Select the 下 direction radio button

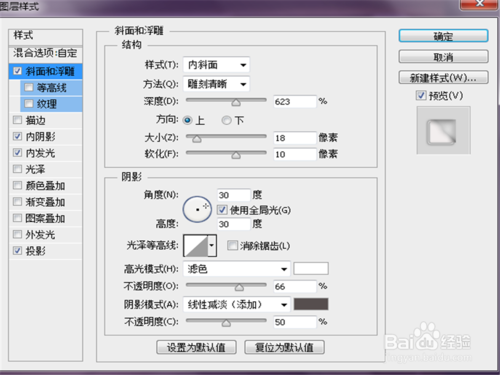click(x=226, y=120)
